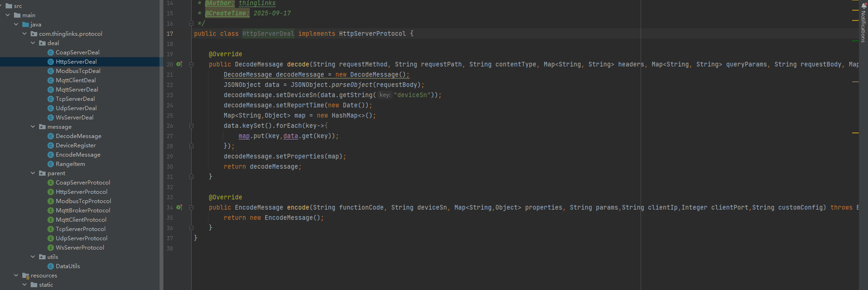Collapse the parent package folder
Viewport: 868px width, 290px height.
(x=33, y=173)
